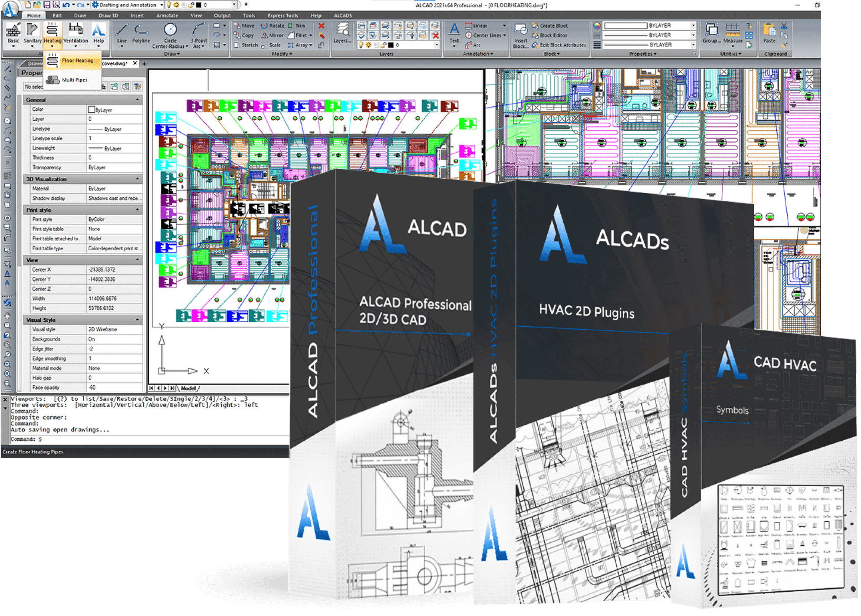This screenshot has width=861, height=616.
Task: Click the Cut scissors icon
Action: (x=784, y=26)
